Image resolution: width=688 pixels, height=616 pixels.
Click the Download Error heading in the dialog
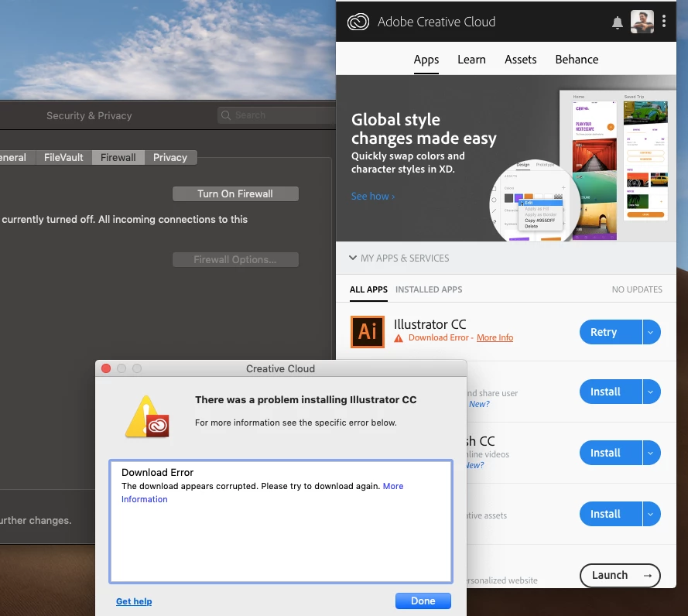pos(158,473)
